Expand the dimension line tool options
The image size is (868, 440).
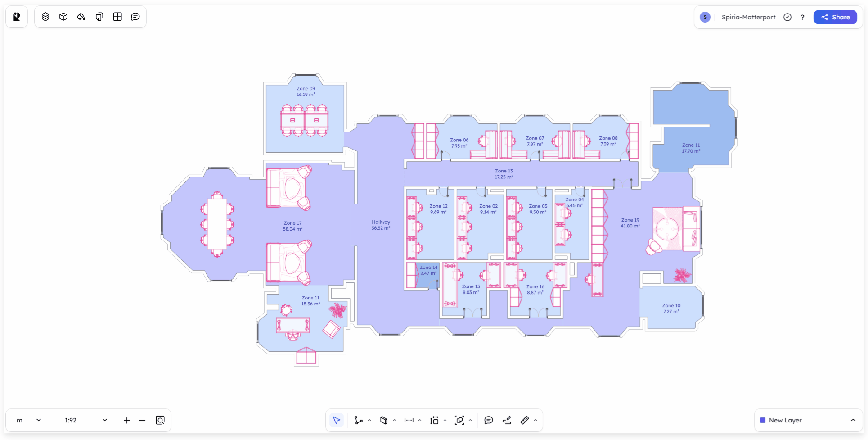(x=420, y=420)
